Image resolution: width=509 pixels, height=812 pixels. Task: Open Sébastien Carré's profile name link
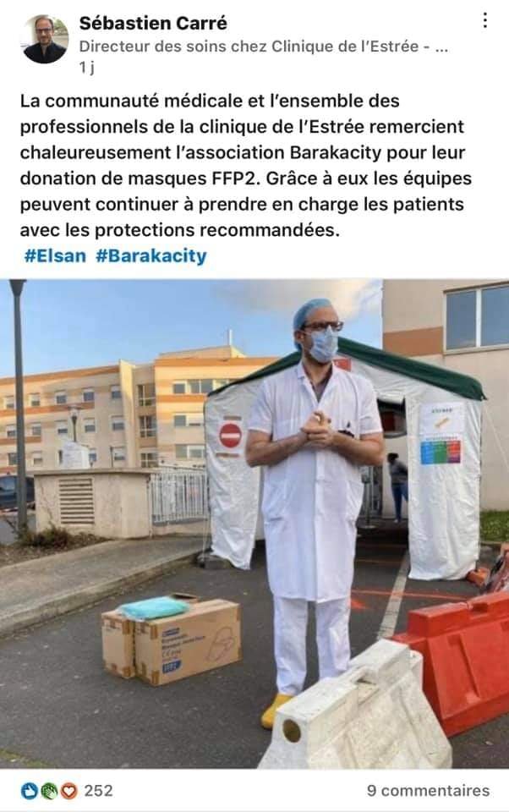pos(153,23)
